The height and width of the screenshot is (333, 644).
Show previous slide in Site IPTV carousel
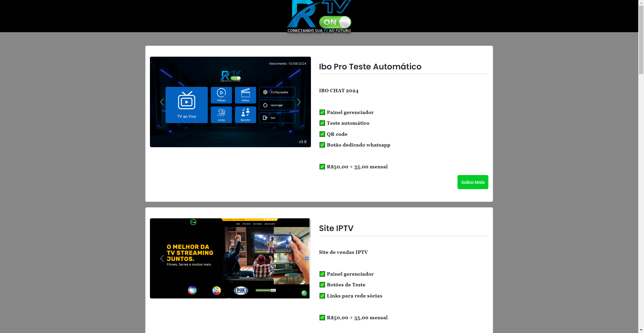[x=162, y=258]
